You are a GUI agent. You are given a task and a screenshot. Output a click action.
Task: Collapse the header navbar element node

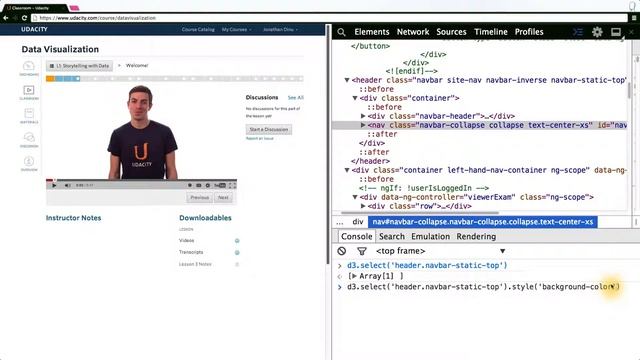pyautogui.click(x=347, y=80)
